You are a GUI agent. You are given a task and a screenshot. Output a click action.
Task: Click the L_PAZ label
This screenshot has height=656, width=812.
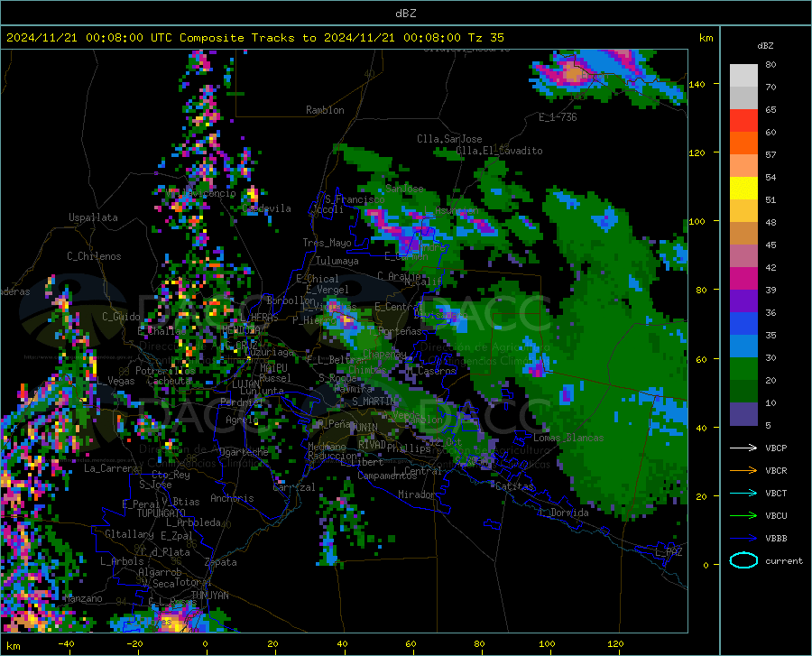coord(669,552)
